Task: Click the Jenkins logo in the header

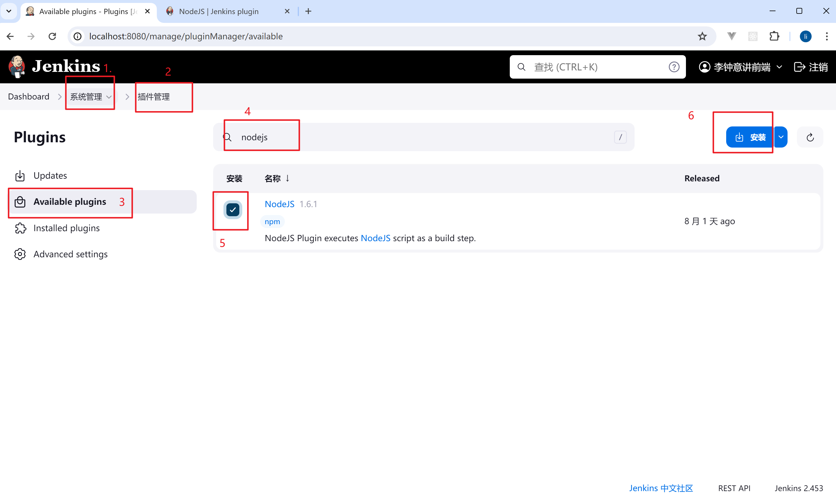Action: [54, 66]
